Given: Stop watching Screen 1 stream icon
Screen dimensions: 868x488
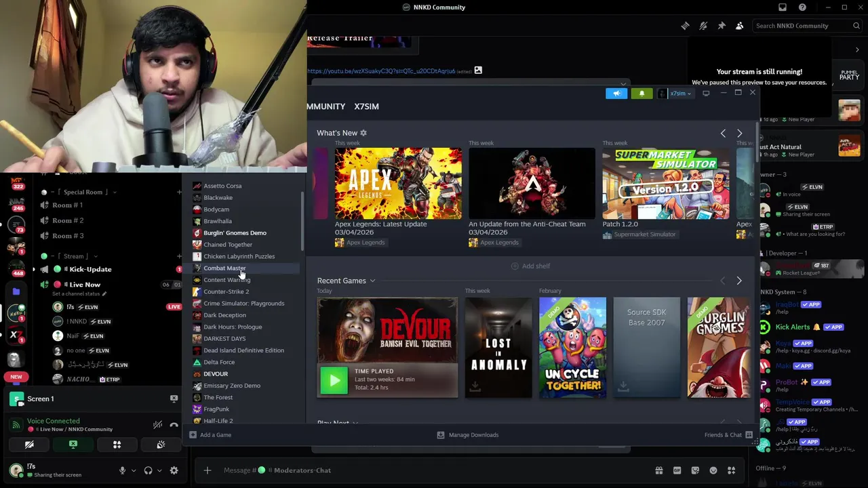Looking at the screenshot, I should [174, 399].
